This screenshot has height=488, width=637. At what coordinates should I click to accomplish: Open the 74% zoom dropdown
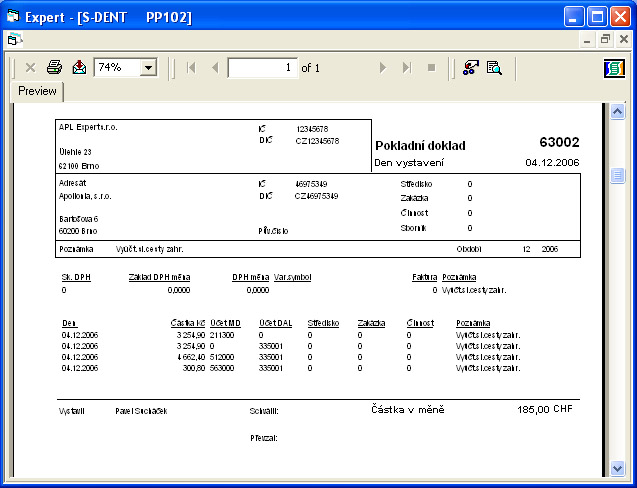149,68
